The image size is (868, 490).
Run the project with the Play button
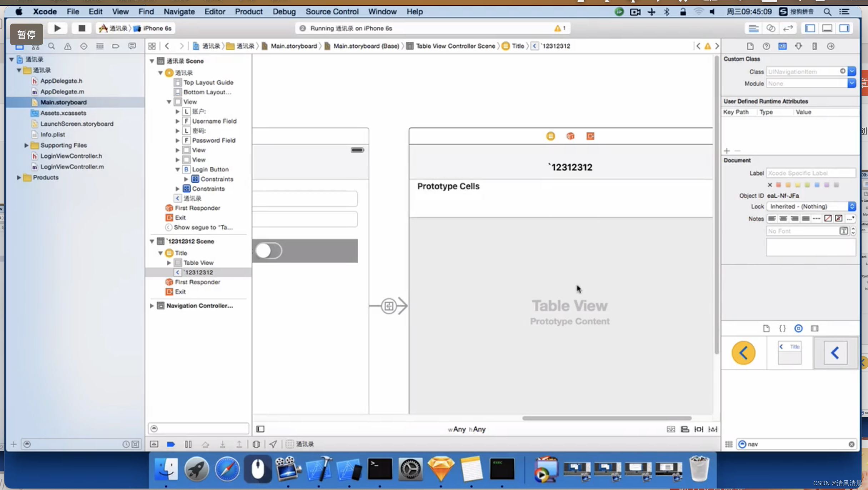click(x=57, y=28)
